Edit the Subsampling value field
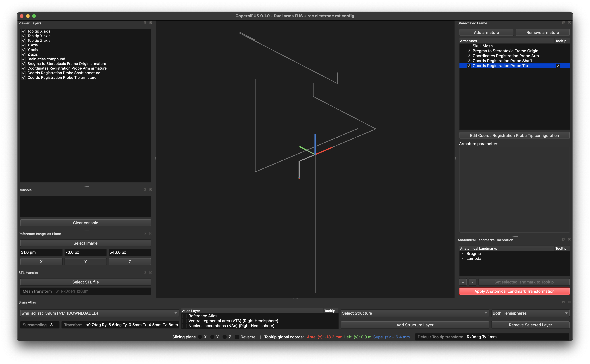The width and height of the screenshot is (590, 364). [x=40, y=325]
